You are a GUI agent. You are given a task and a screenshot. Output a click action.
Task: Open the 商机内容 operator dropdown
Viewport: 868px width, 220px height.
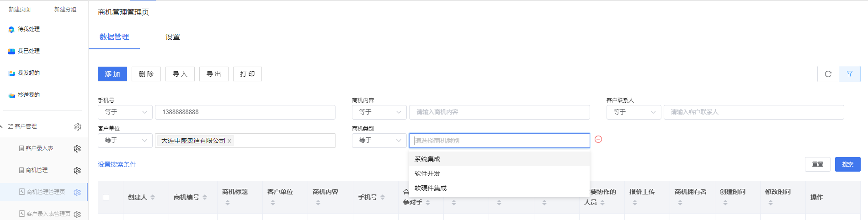(379, 112)
